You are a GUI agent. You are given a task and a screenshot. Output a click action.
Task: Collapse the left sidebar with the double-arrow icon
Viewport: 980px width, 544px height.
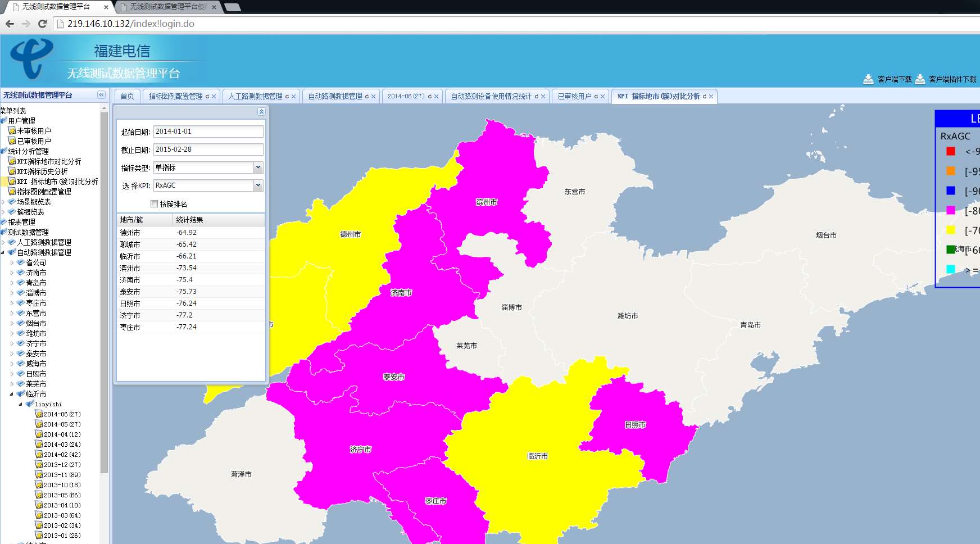(101, 95)
